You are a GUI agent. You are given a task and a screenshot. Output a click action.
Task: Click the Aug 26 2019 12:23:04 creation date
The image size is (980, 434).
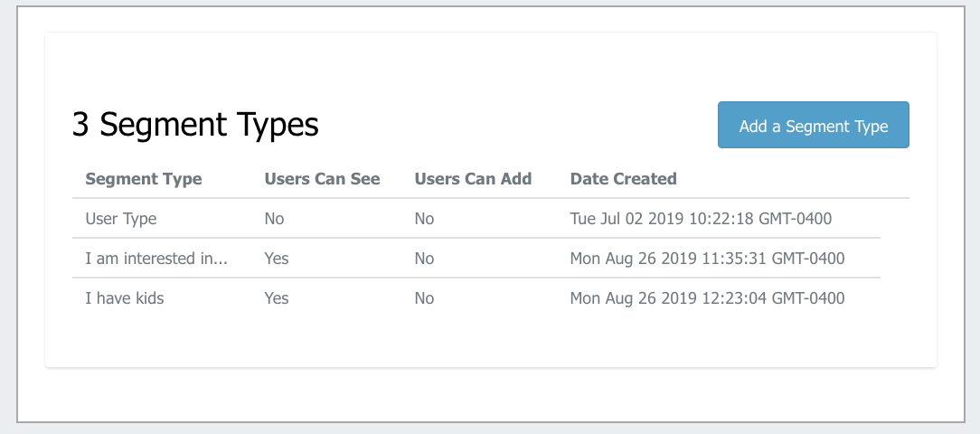click(707, 298)
